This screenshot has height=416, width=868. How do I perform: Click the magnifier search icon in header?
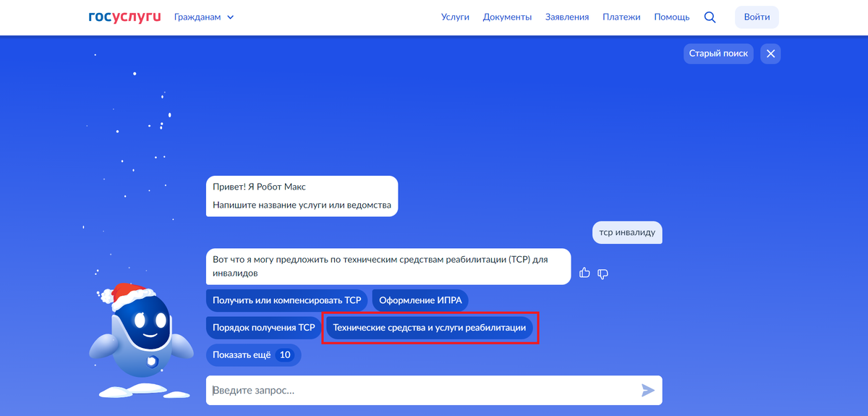[710, 17]
